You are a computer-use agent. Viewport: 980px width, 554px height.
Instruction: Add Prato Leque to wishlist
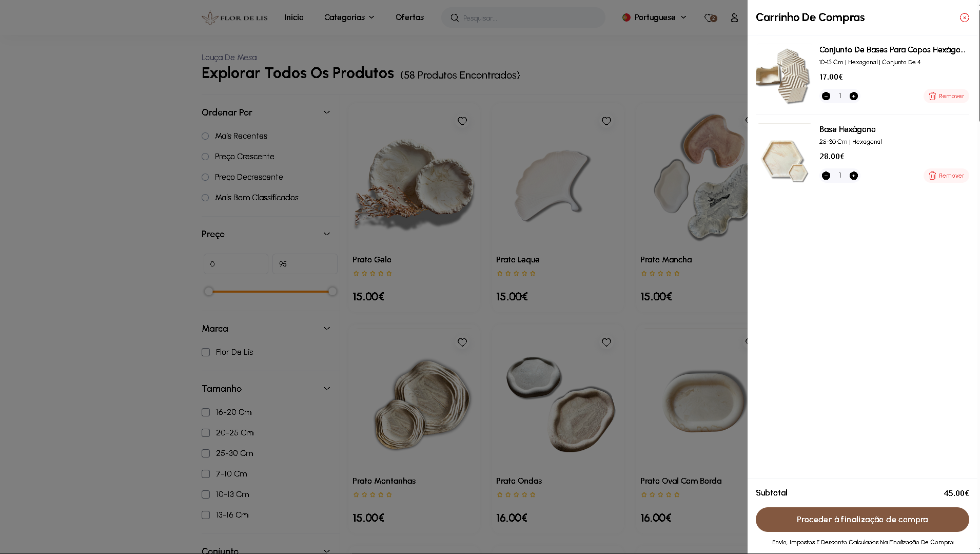(606, 121)
